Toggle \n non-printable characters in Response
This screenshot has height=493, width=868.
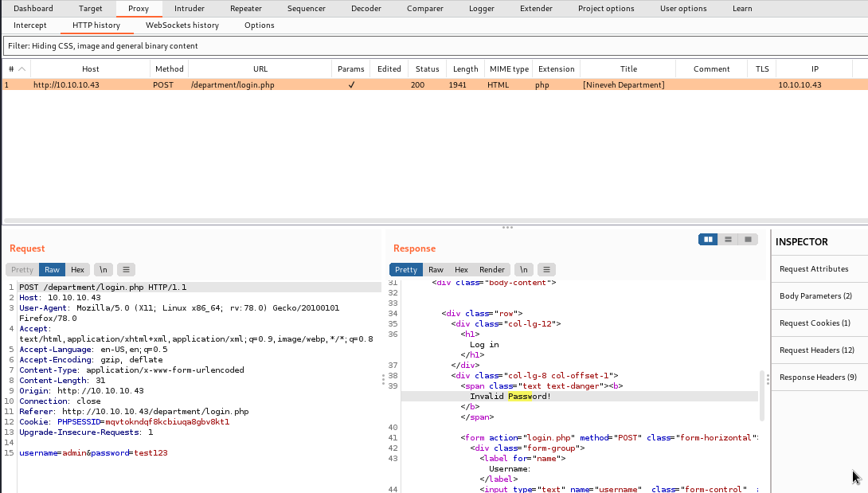click(x=523, y=270)
